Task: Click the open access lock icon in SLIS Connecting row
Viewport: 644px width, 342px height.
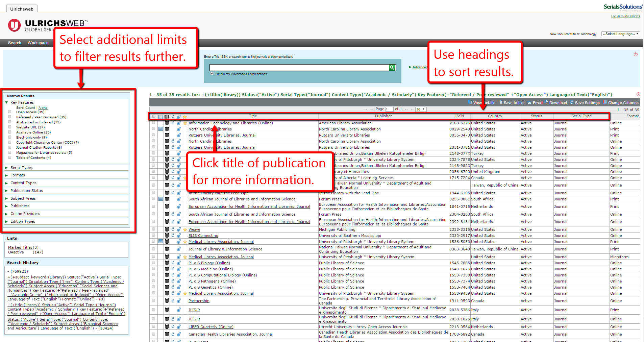Action: click(x=179, y=236)
